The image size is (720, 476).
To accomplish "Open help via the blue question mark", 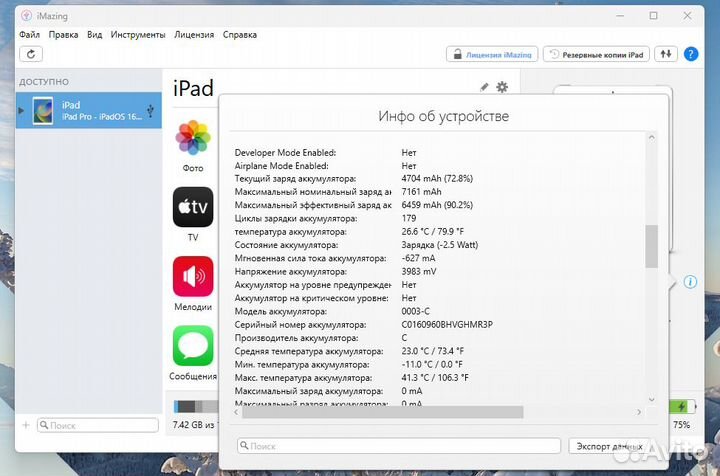I will tap(691, 54).
